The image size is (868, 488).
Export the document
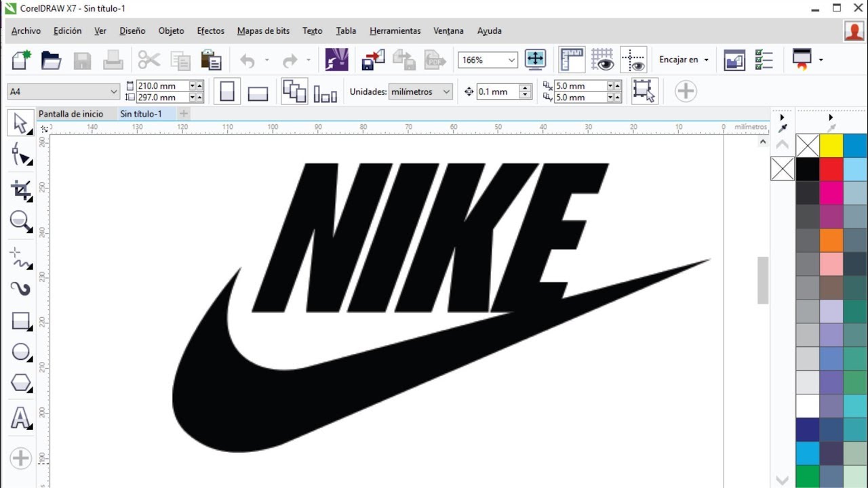(x=404, y=60)
